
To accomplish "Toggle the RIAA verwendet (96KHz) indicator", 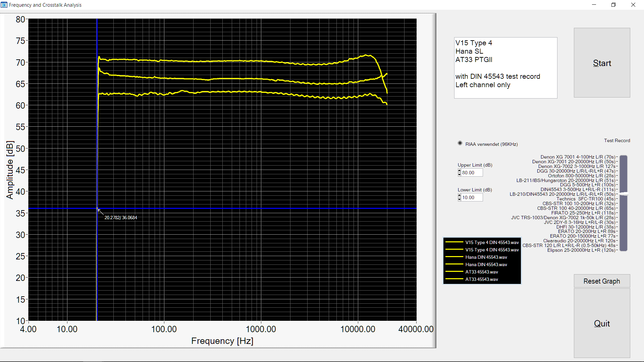I will pyautogui.click(x=460, y=143).
